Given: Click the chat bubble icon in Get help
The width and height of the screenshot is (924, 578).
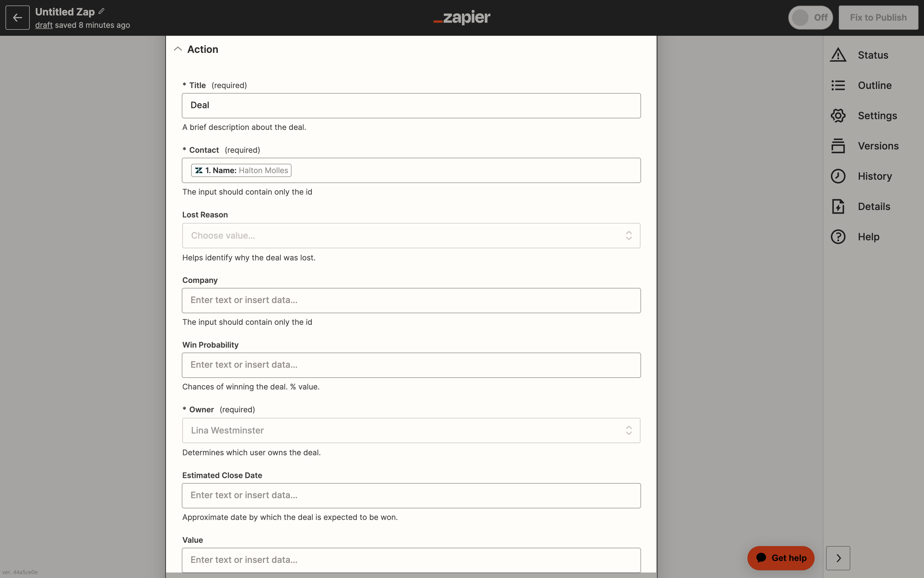Looking at the screenshot, I should click(x=761, y=558).
